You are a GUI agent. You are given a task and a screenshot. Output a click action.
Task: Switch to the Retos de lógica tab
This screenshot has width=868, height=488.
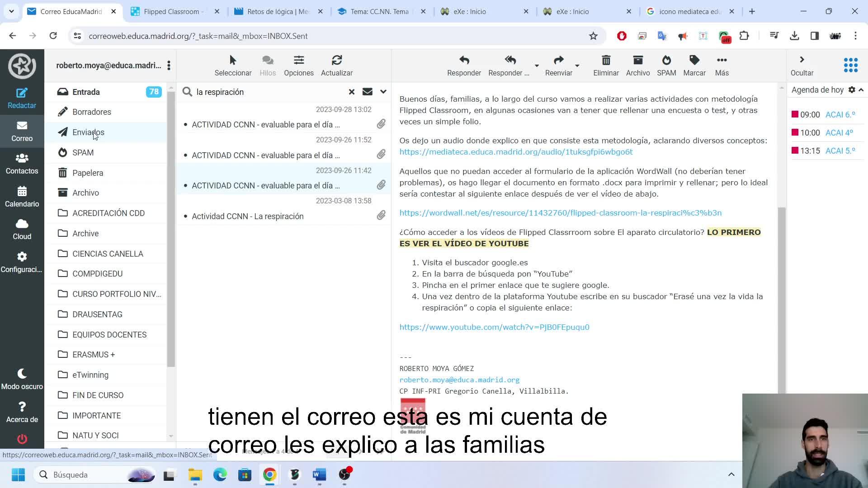click(x=278, y=11)
